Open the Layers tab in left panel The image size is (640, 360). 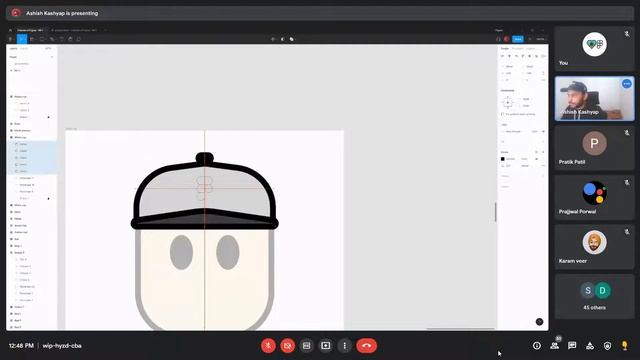point(13,49)
